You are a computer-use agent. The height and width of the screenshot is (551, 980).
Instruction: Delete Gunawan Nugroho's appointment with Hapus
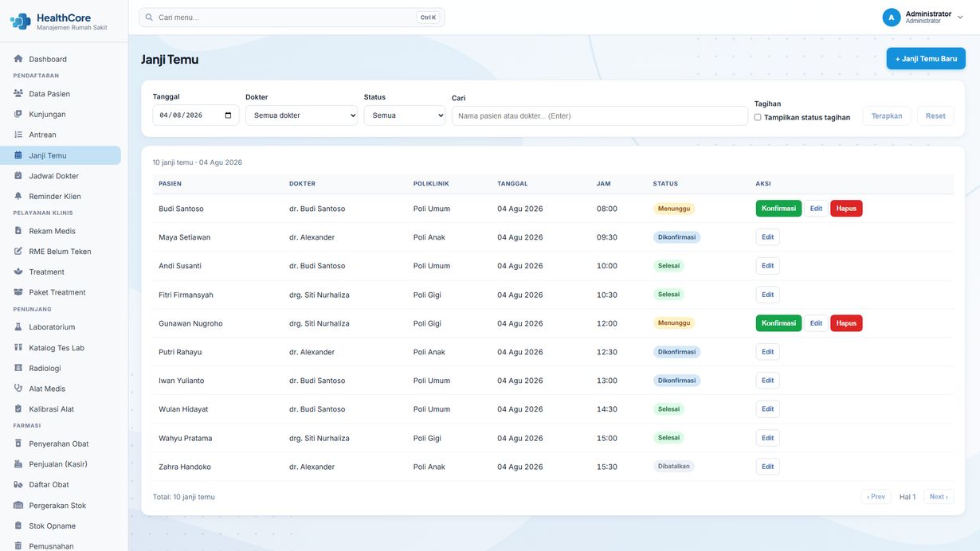tap(846, 323)
